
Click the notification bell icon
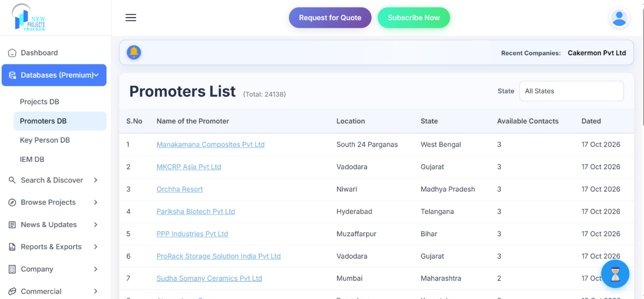point(134,52)
